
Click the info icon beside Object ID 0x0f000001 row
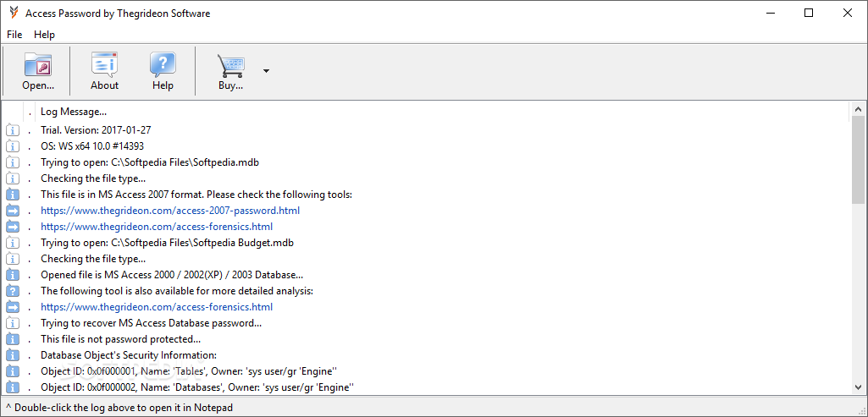point(13,371)
